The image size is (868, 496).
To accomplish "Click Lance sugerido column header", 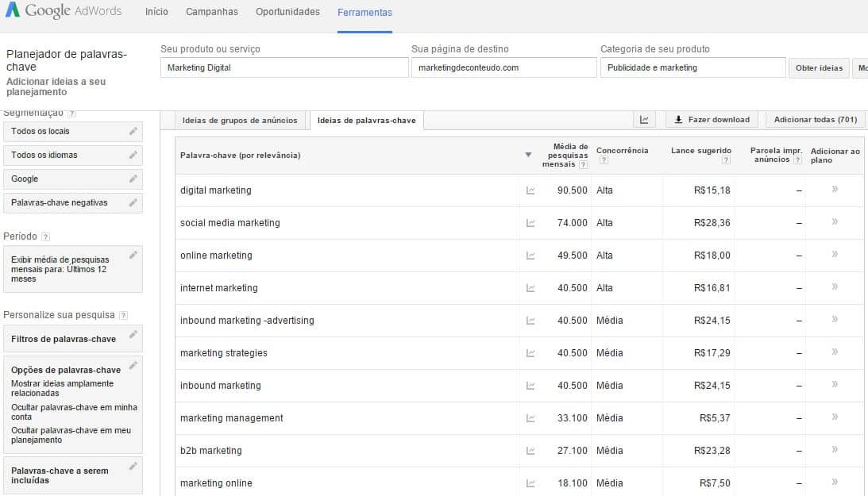I will click(x=700, y=151).
